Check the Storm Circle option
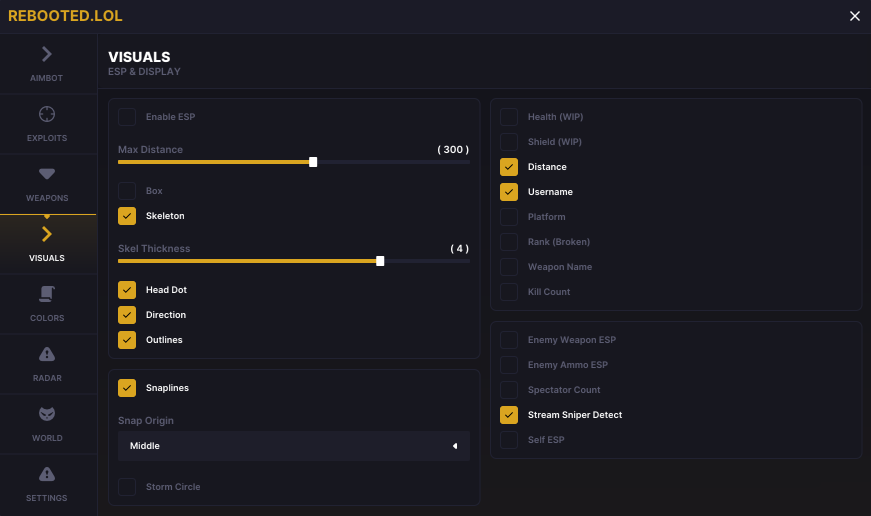 pyautogui.click(x=127, y=487)
